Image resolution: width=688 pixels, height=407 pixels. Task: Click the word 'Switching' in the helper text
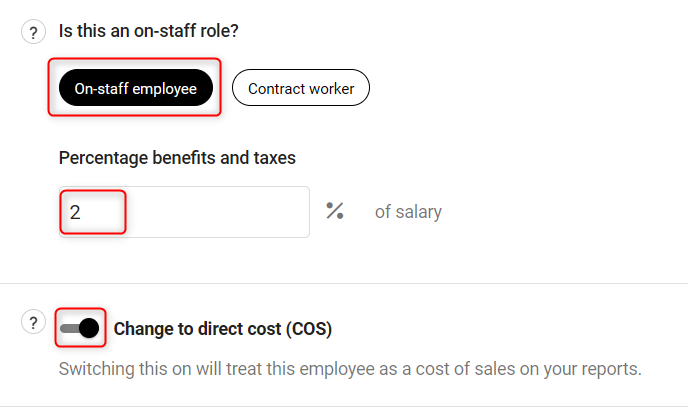[x=97, y=369]
